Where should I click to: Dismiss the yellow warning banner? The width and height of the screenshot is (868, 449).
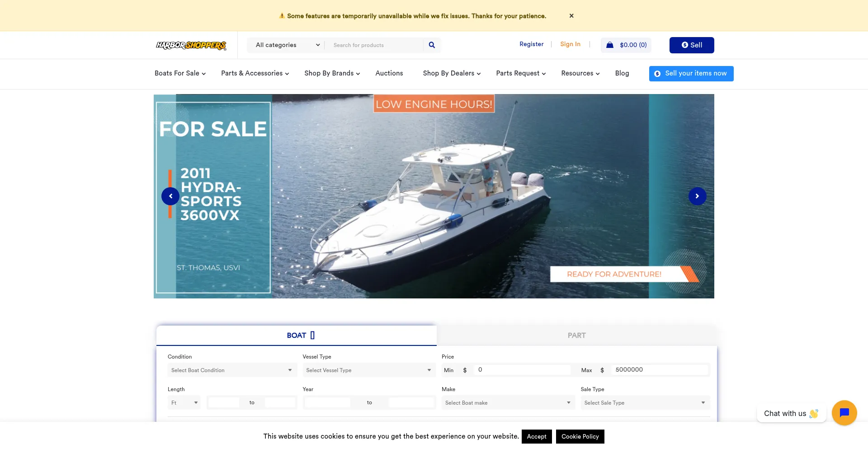(571, 16)
